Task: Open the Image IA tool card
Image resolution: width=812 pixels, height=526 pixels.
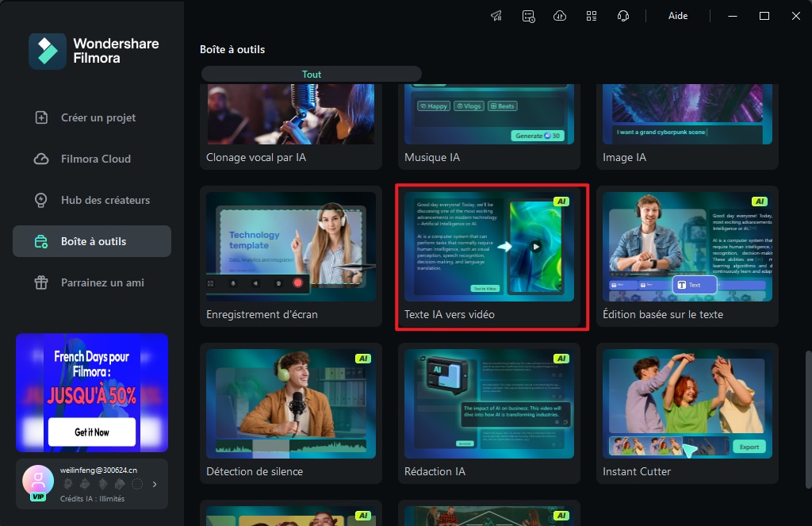Action: pyautogui.click(x=688, y=126)
